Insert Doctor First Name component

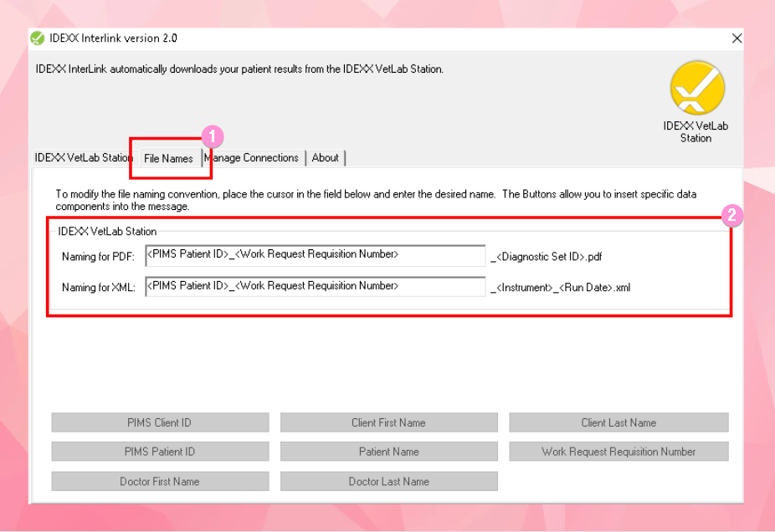160,481
